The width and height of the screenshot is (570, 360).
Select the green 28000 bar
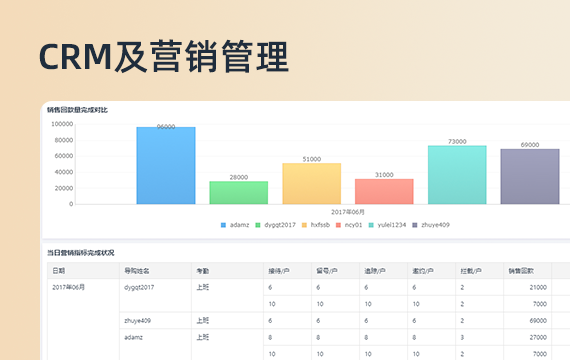pos(238,193)
